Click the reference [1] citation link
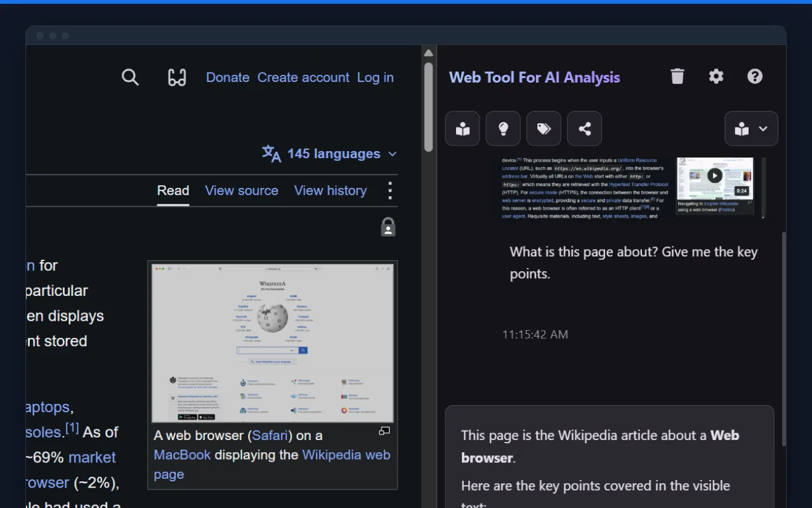812x508 pixels. point(72,429)
